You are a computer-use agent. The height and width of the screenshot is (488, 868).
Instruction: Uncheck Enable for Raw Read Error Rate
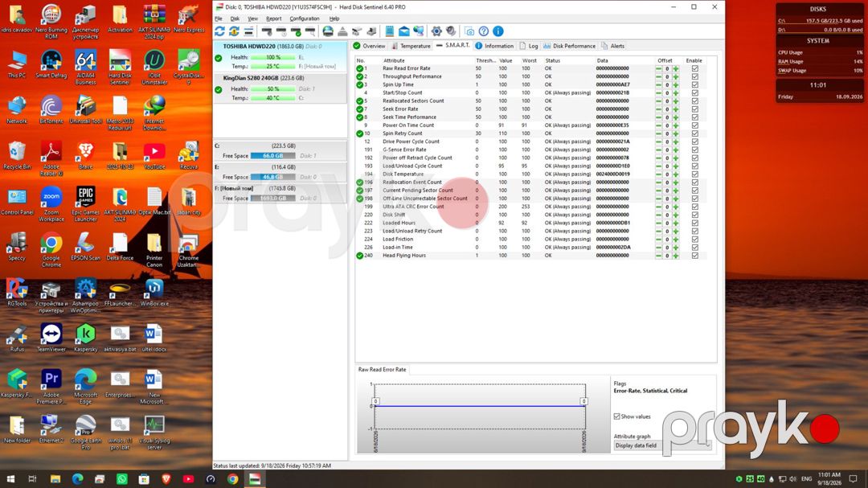click(x=694, y=68)
